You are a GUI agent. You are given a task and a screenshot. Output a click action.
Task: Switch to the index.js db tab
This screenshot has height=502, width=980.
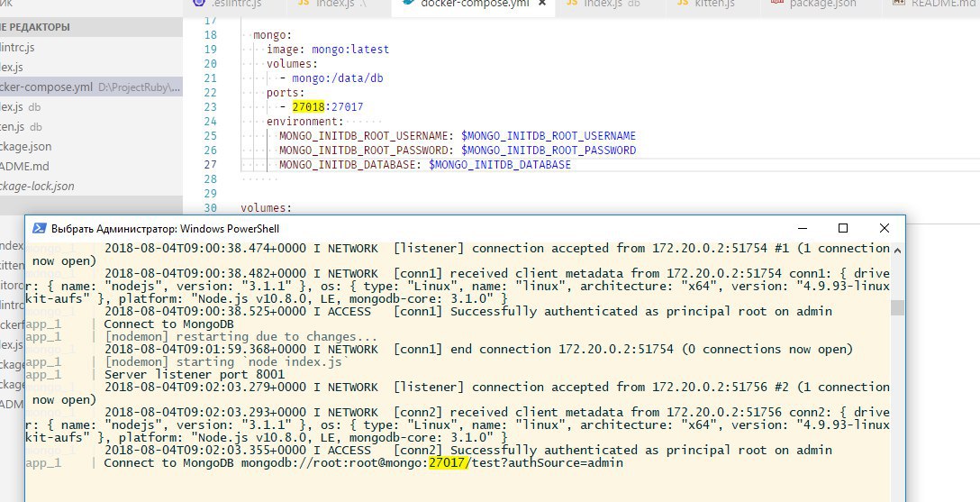[x=612, y=4]
